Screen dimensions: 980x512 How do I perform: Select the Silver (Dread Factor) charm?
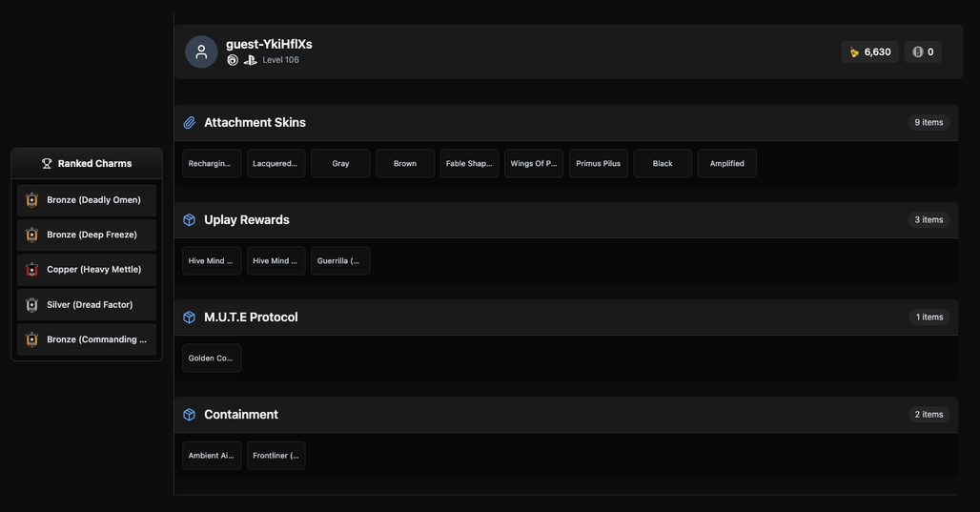click(87, 304)
